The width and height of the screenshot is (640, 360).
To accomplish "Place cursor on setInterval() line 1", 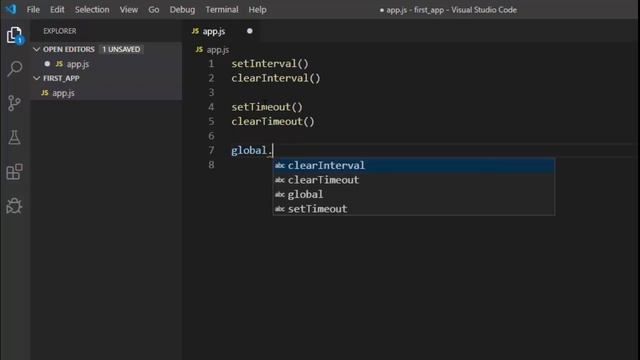I will 270,64.
